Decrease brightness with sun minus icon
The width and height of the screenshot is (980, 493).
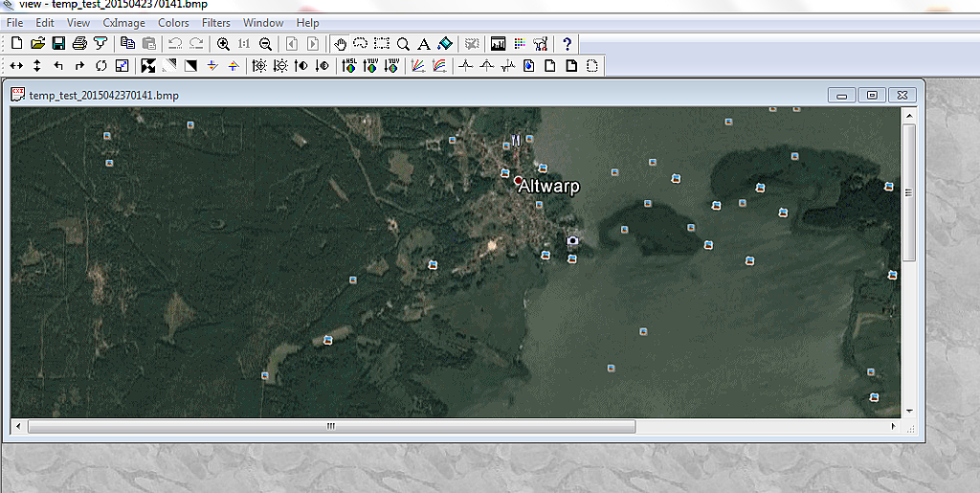pos(280,65)
